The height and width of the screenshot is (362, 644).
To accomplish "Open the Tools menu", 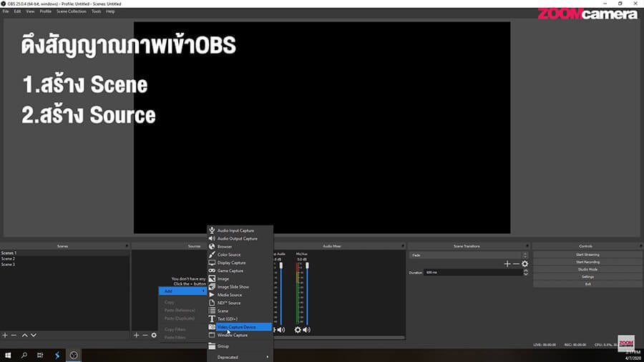I will pos(96,11).
